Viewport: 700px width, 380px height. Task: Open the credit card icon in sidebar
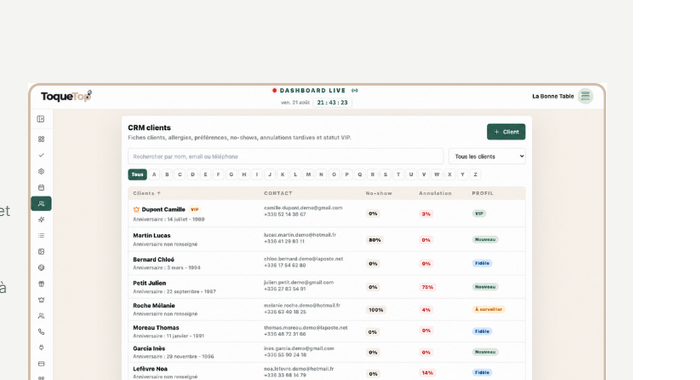click(41, 364)
